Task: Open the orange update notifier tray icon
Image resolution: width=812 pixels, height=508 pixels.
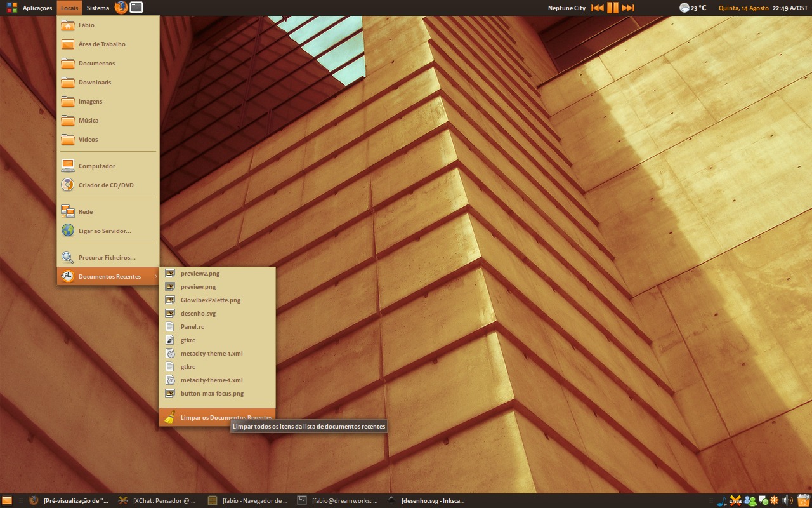Action: click(x=774, y=500)
